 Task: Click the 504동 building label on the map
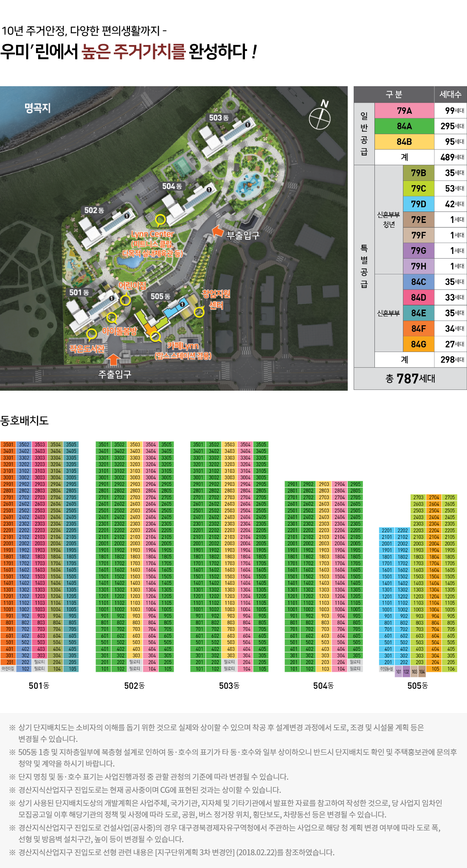[172, 186]
